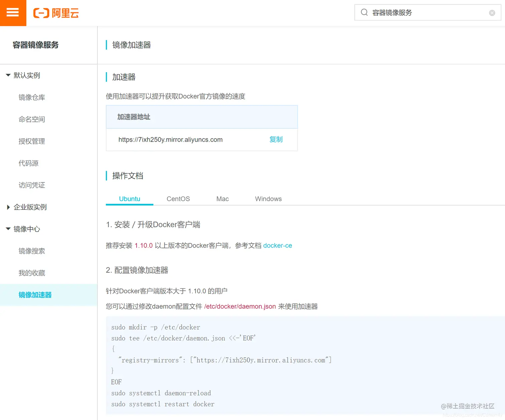This screenshot has width=505, height=420.
Task: Expand the 企业版实例 sidebar section
Action: pyautogui.click(x=30, y=207)
